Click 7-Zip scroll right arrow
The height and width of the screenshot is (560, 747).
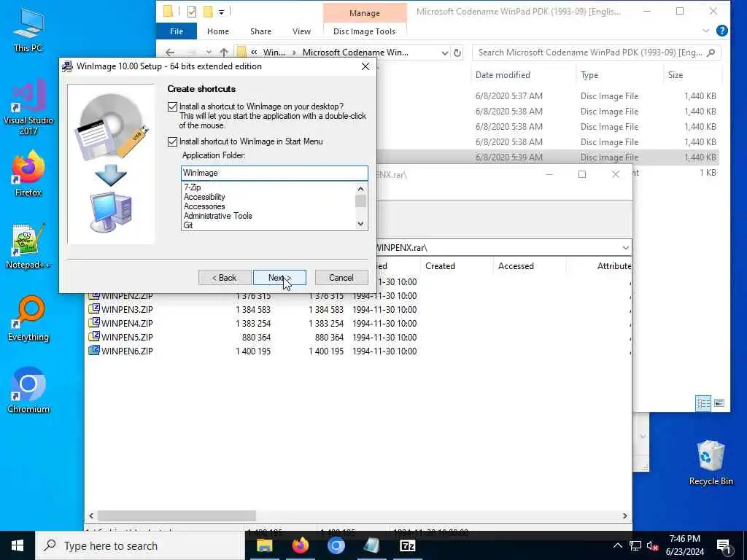pyautogui.click(x=624, y=516)
